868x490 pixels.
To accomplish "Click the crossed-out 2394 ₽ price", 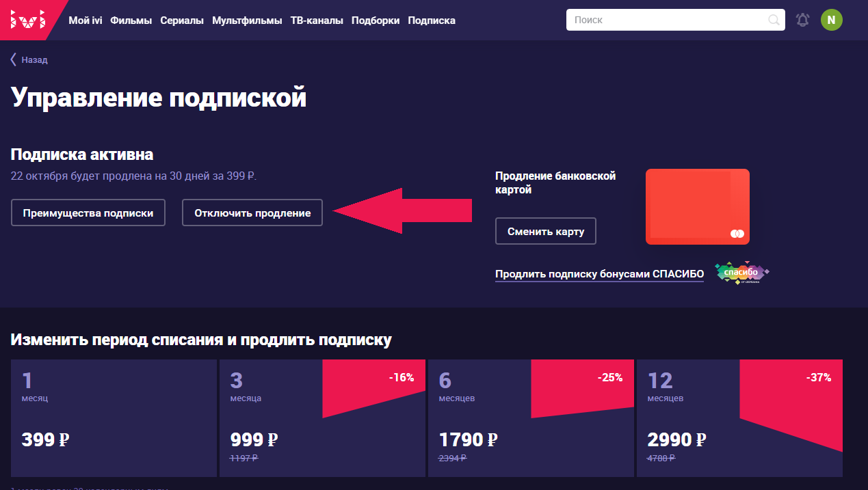I will coord(452,459).
